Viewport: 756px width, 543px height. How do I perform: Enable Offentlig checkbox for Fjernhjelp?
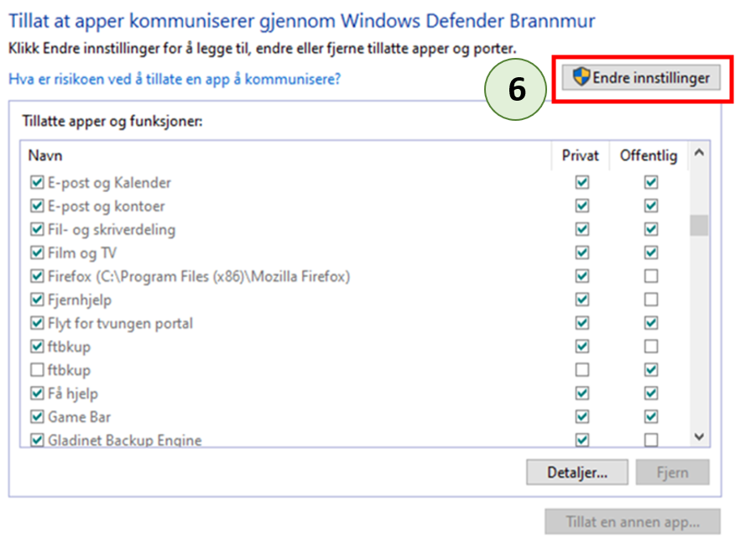tap(650, 300)
